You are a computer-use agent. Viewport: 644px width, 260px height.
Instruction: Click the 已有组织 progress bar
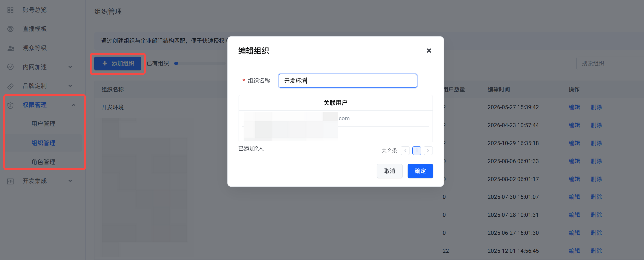[200, 64]
